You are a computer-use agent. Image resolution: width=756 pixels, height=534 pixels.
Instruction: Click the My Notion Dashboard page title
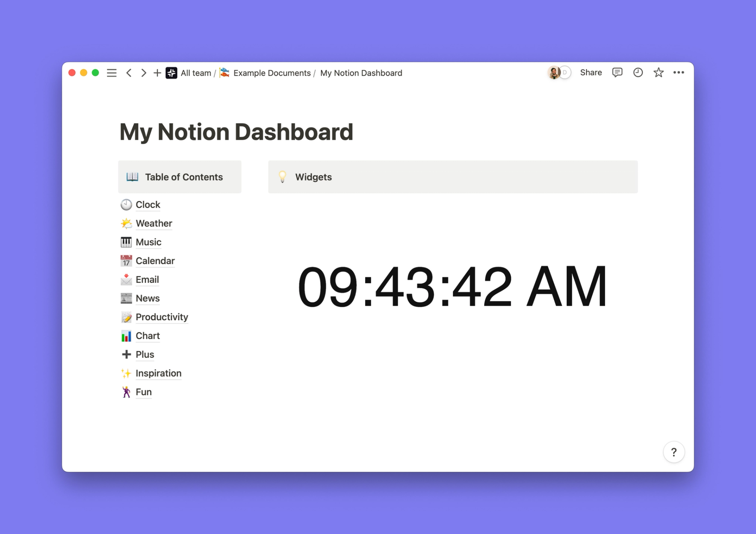(x=236, y=132)
